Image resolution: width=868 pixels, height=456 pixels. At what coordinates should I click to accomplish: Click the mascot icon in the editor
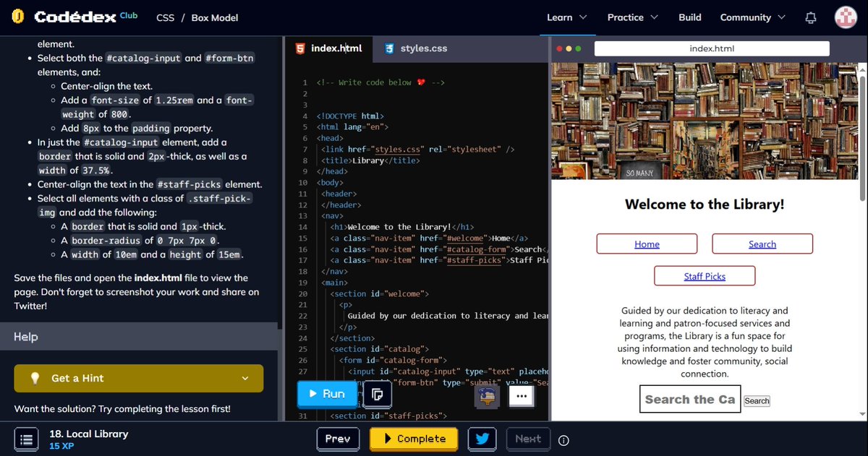tap(487, 396)
